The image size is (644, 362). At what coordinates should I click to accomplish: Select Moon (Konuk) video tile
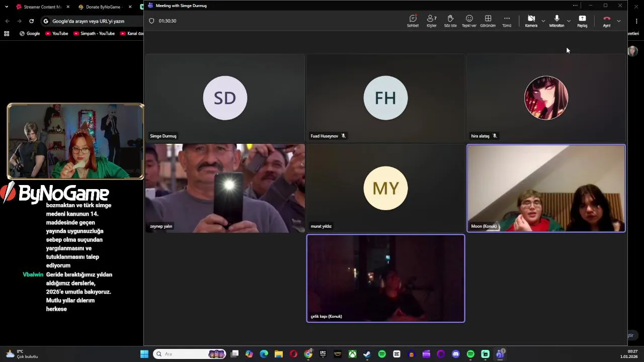pyautogui.click(x=546, y=188)
